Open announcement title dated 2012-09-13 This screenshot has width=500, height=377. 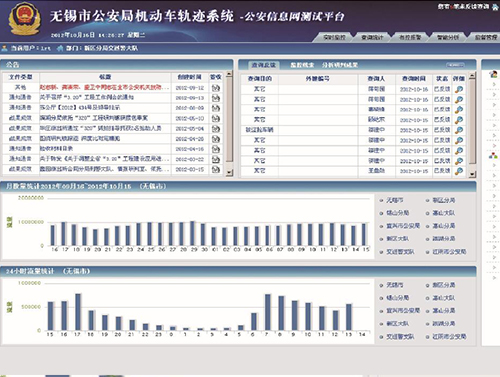tap(87, 98)
